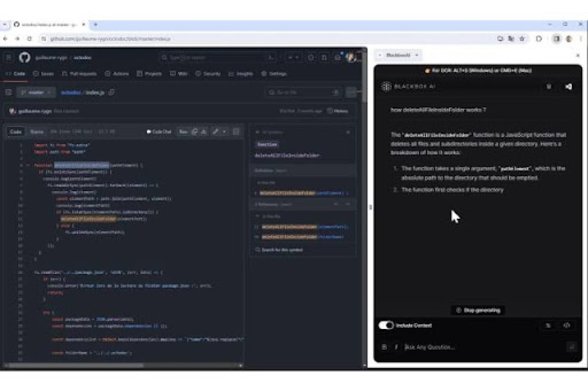Expand the edit options dropdown arrow
588x392 pixels.
pyautogui.click(x=225, y=132)
